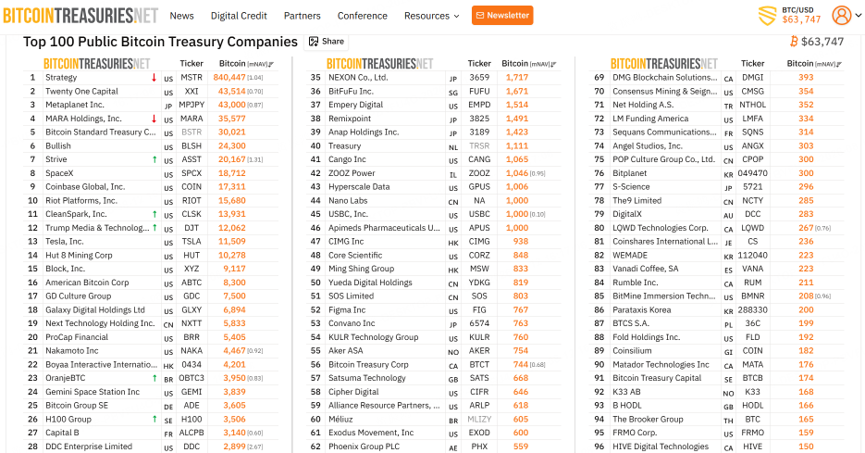Click the red down arrow next to Strategy
This screenshot has width=865, height=453.
tap(154, 78)
